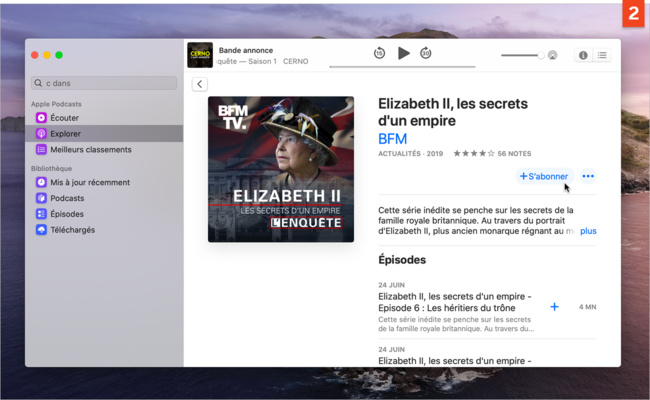
Task: Click the Explorer sidebar icon
Action: [x=41, y=133]
